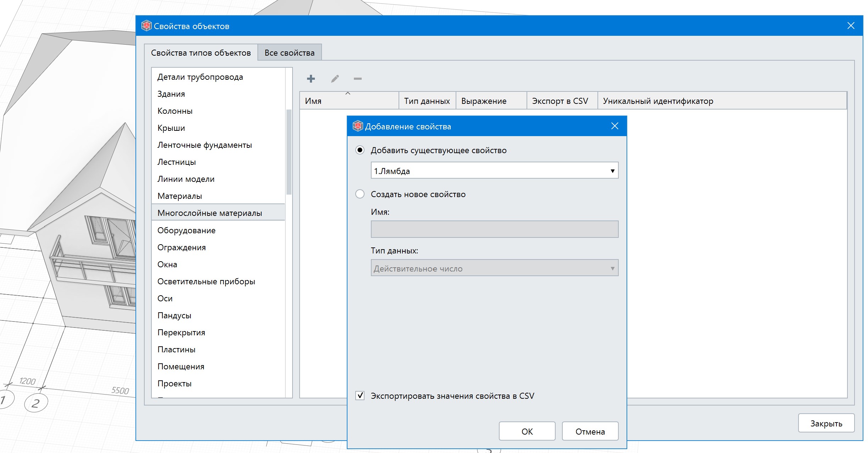This screenshot has width=868, height=453.
Task: Switch to Свойства типов объектов tab
Action: (x=201, y=53)
